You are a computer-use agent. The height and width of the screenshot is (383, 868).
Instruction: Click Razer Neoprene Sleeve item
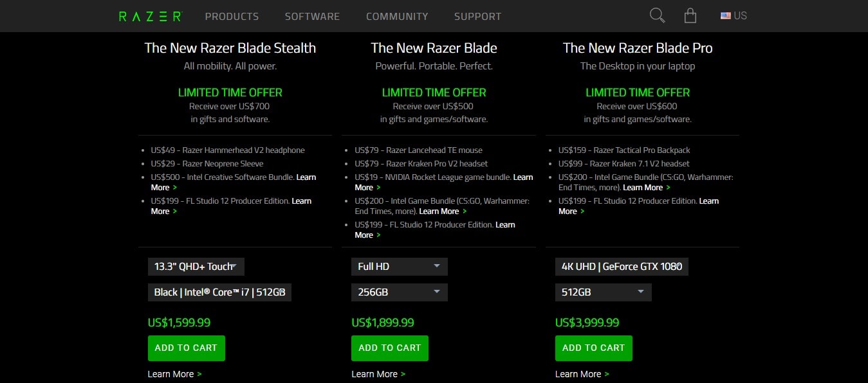(207, 164)
